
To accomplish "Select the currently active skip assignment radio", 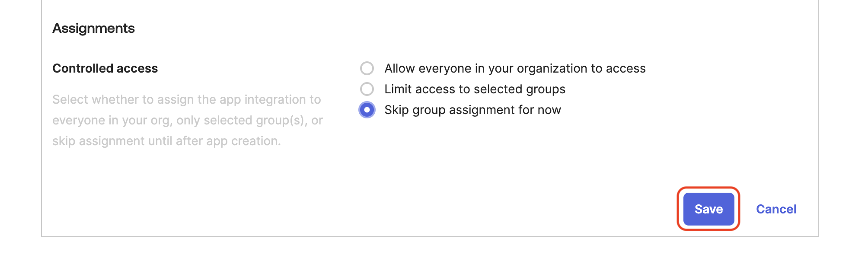I will point(367,110).
